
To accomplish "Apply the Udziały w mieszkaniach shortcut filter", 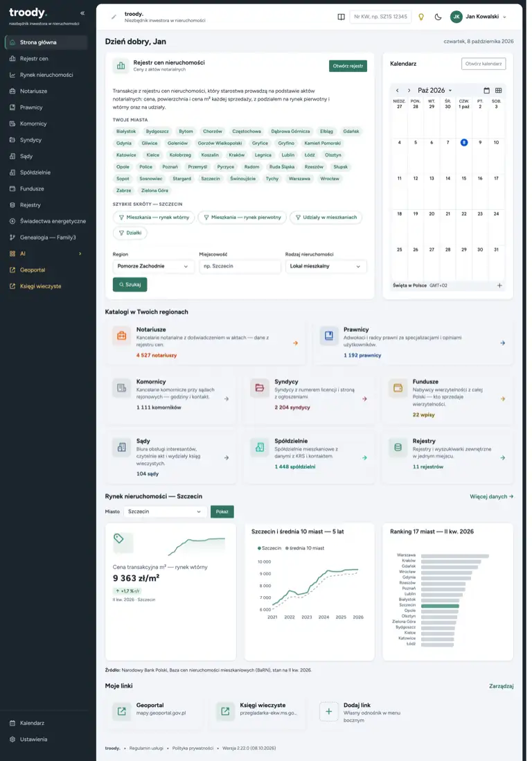I will click(x=326, y=218).
